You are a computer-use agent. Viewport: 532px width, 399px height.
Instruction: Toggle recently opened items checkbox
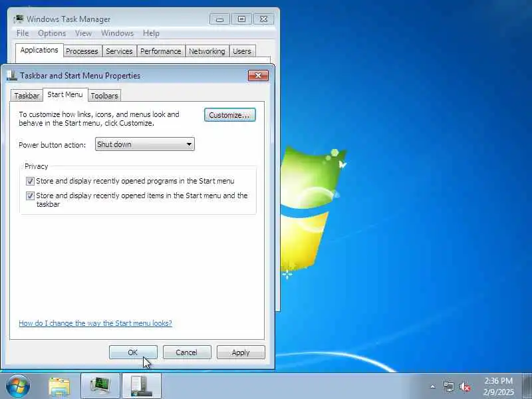30,196
